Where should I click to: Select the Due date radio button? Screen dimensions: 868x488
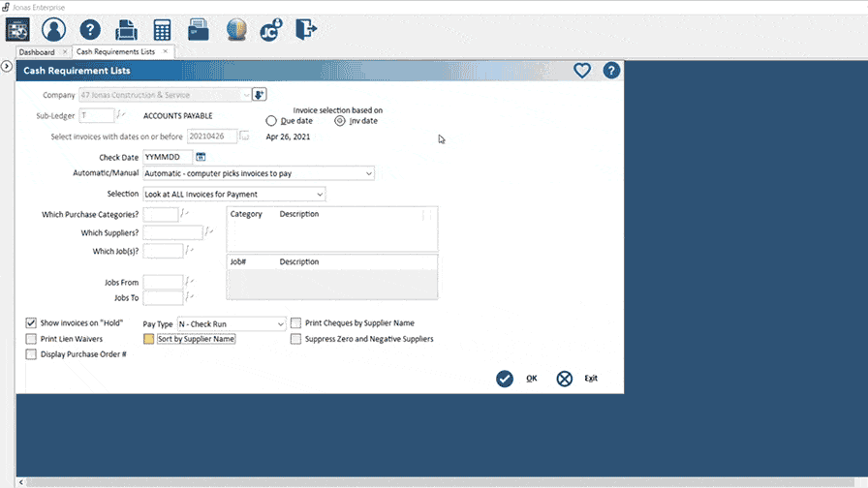pos(270,121)
